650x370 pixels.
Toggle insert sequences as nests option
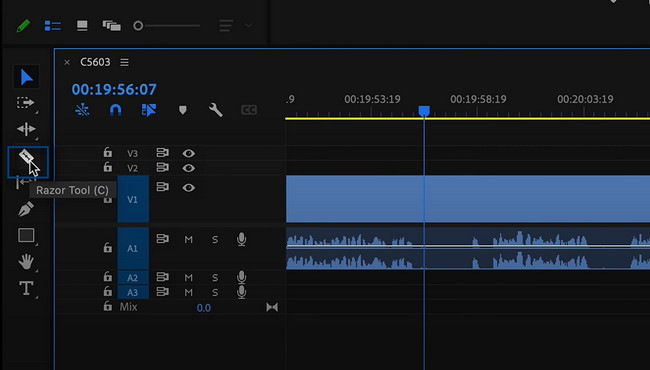pos(82,110)
